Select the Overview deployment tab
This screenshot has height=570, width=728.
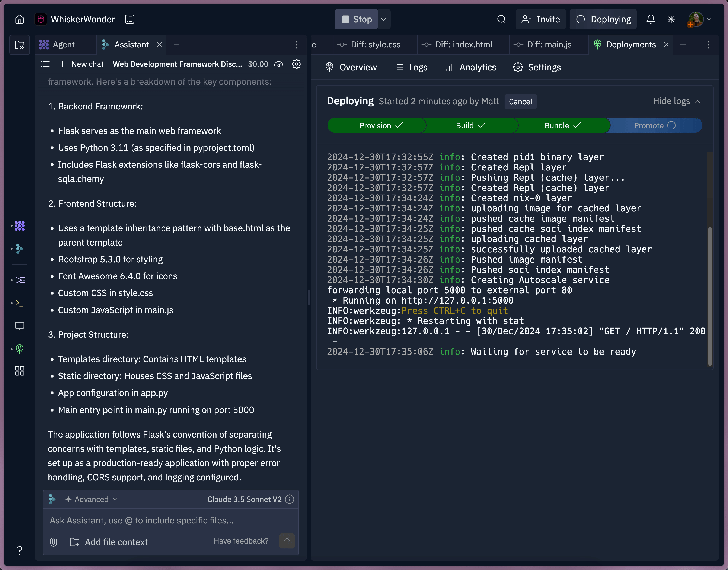point(351,67)
